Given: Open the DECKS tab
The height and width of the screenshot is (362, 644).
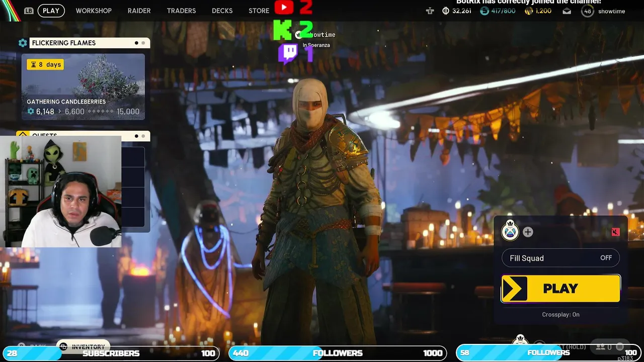Looking at the screenshot, I should 222,11.
